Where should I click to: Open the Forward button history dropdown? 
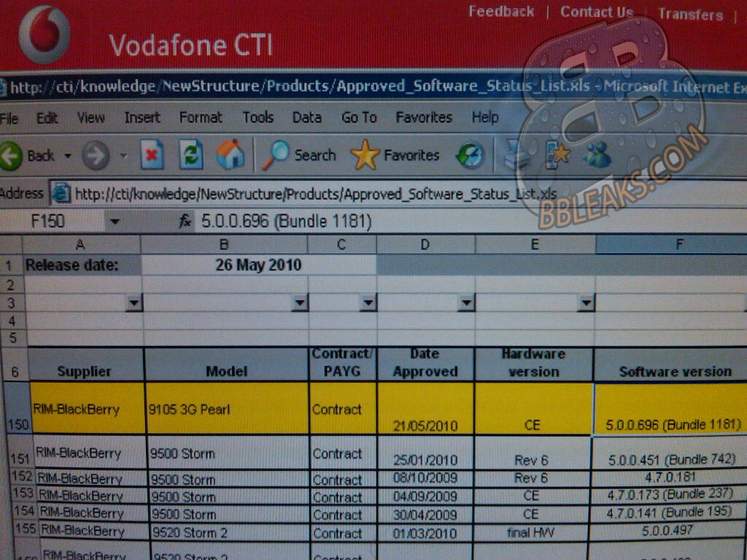(x=123, y=156)
